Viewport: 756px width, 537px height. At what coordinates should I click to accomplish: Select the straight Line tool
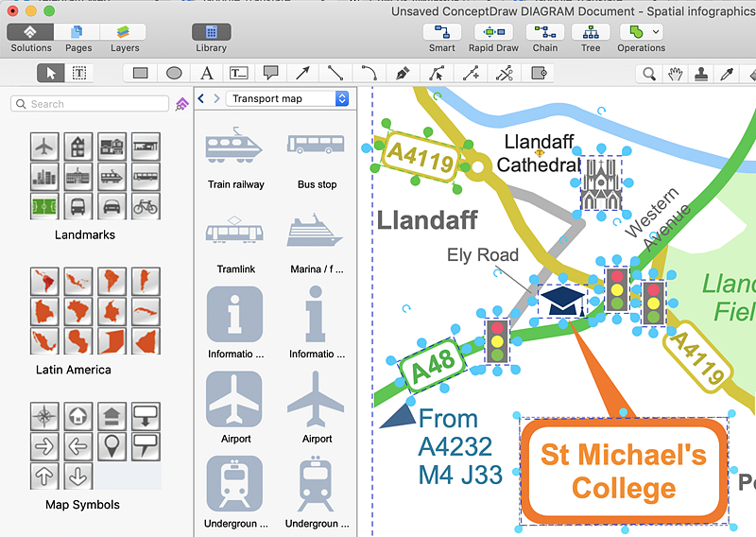pyautogui.click(x=335, y=74)
